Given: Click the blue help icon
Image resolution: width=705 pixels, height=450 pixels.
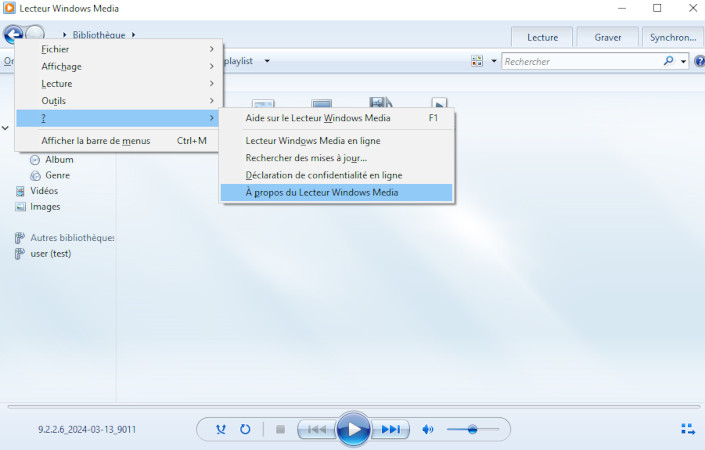Looking at the screenshot, I should (x=700, y=61).
